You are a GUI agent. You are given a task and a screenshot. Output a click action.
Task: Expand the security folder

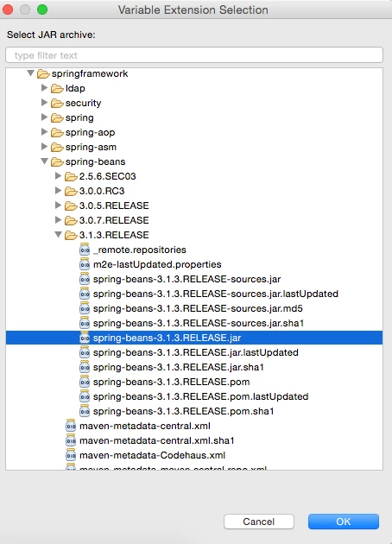(44, 103)
